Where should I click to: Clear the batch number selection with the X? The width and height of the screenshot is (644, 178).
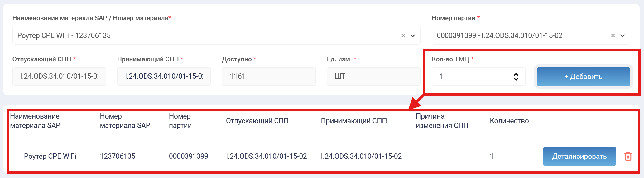[x=613, y=35]
